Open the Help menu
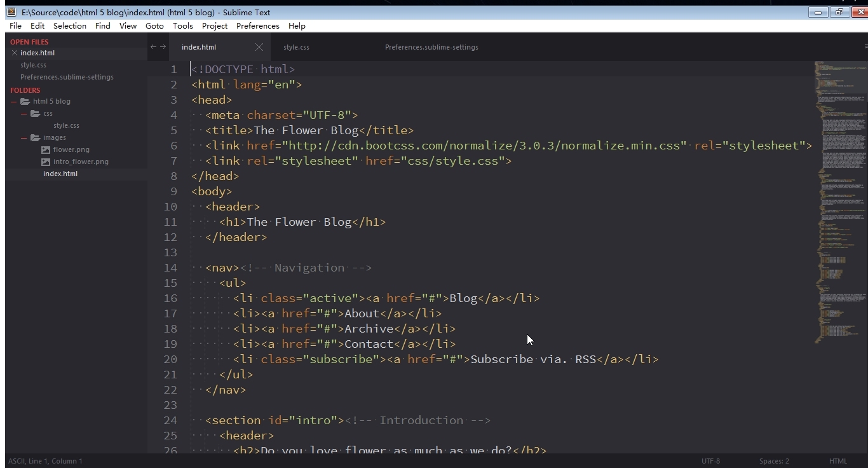This screenshot has width=868, height=468. pyautogui.click(x=297, y=26)
